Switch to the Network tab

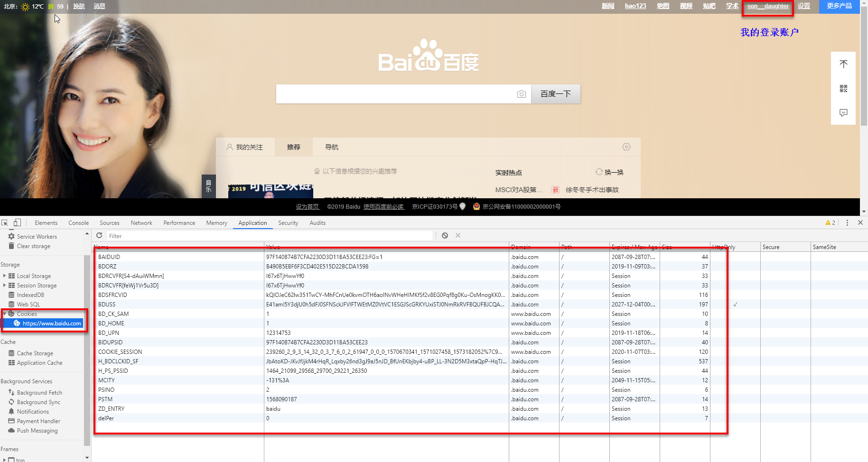tap(141, 222)
